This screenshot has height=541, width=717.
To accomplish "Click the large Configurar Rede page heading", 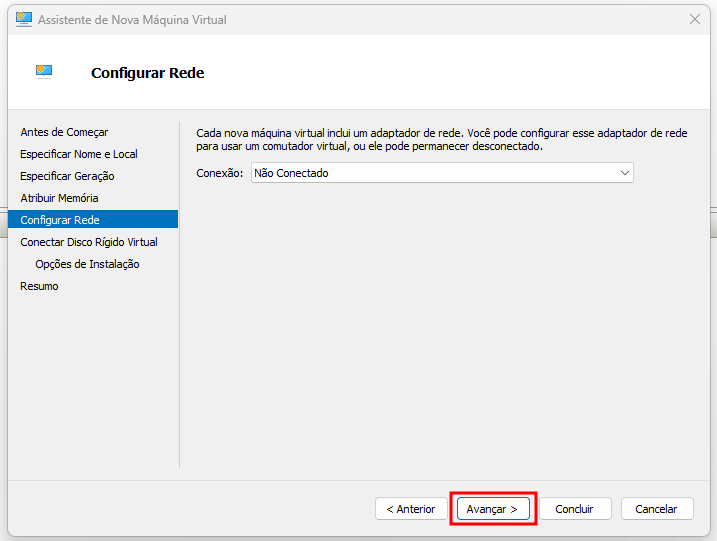I will (147, 73).
